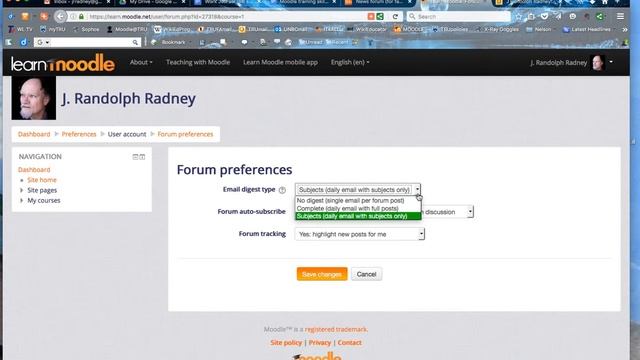The image size is (640, 360).
Task: Open the Site policy footer link
Action: click(x=286, y=343)
